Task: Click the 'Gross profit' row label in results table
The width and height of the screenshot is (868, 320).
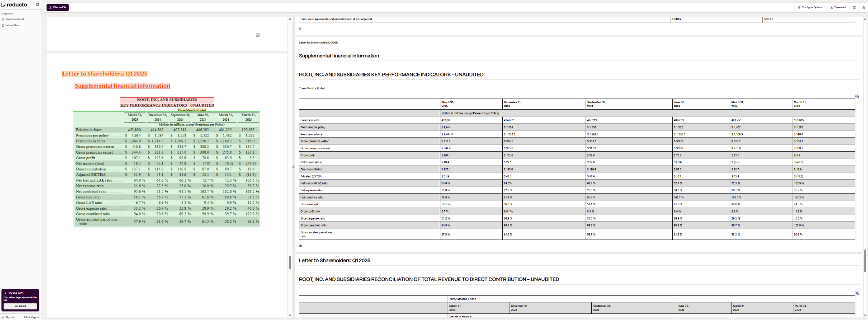Action: tap(307, 155)
